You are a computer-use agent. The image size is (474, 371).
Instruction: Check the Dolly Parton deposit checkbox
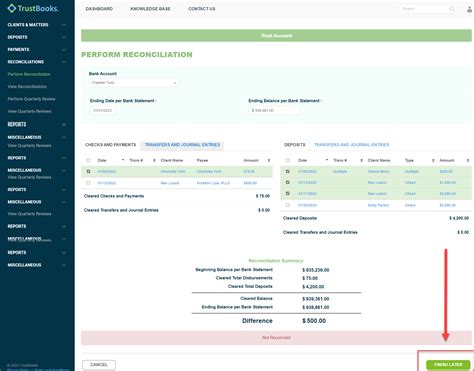288,205
